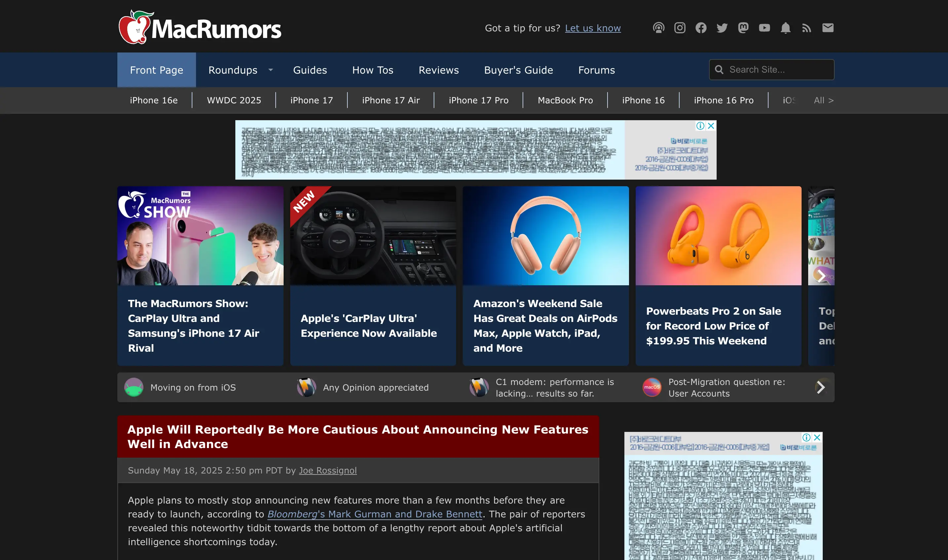The image size is (948, 560).
Task: Click the email envelope icon
Action: click(828, 28)
